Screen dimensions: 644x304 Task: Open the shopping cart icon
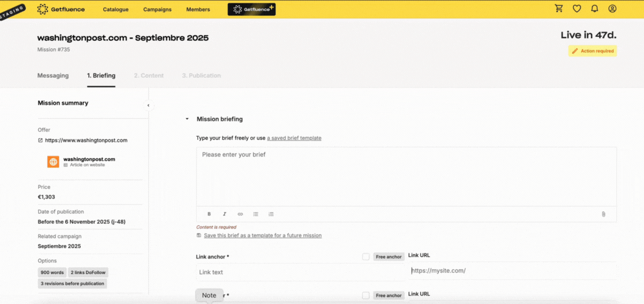point(559,9)
